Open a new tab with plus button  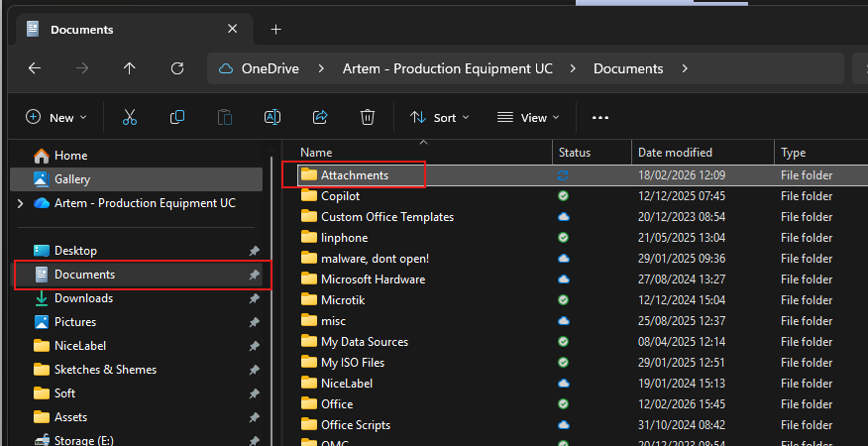(276, 29)
